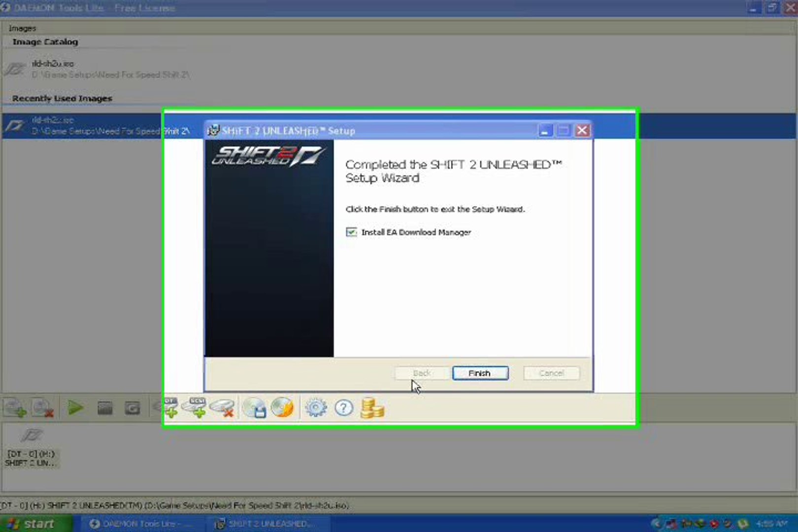This screenshot has height=532, width=798.
Task: Click the system tray clock
Action: tap(771, 524)
